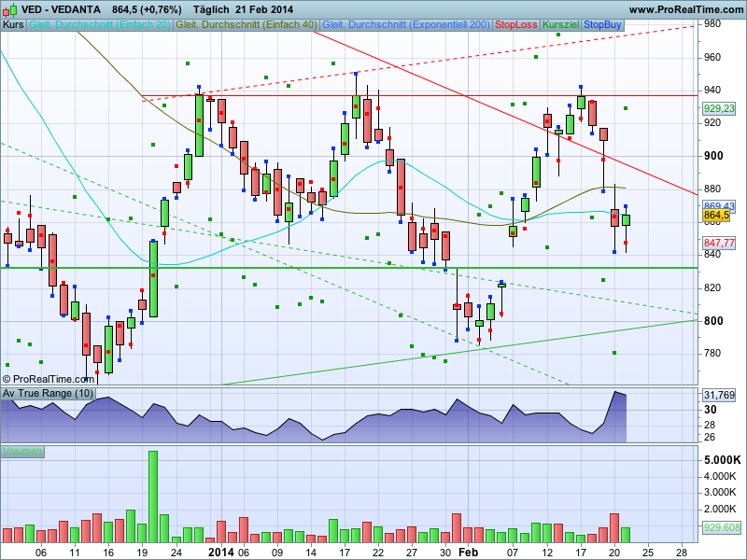
Task: Click the © ProRealTime.com copyright text
Action: click(x=49, y=379)
